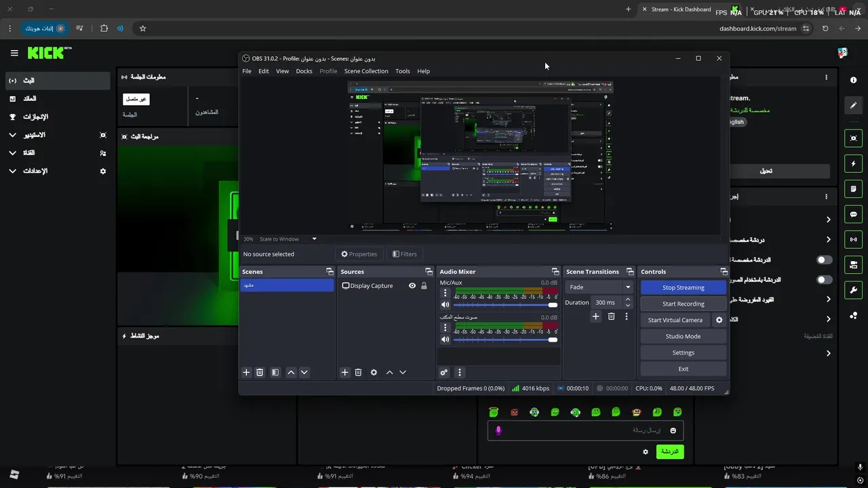Move source down in Sources dock
Screen dimensions: 868x488
(x=402, y=372)
